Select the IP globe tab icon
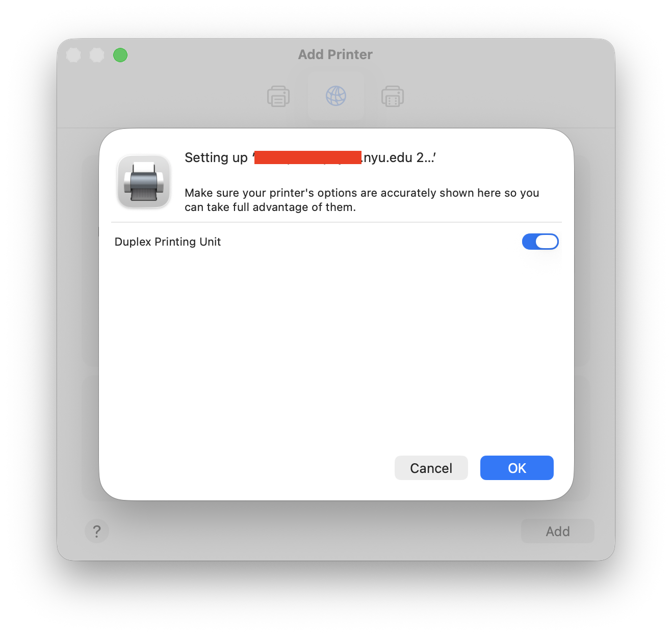This screenshot has height=636, width=672. click(x=335, y=96)
